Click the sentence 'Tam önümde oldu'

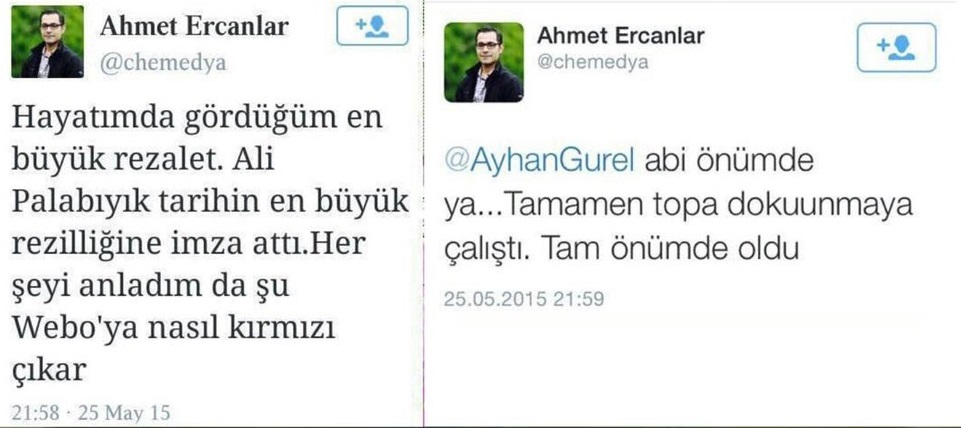tap(670, 248)
